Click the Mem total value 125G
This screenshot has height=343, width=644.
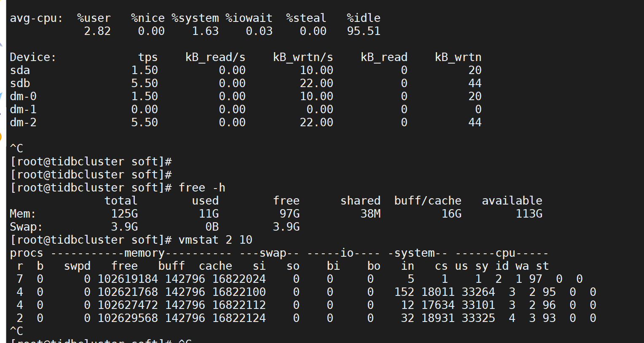tap(124, 214)
